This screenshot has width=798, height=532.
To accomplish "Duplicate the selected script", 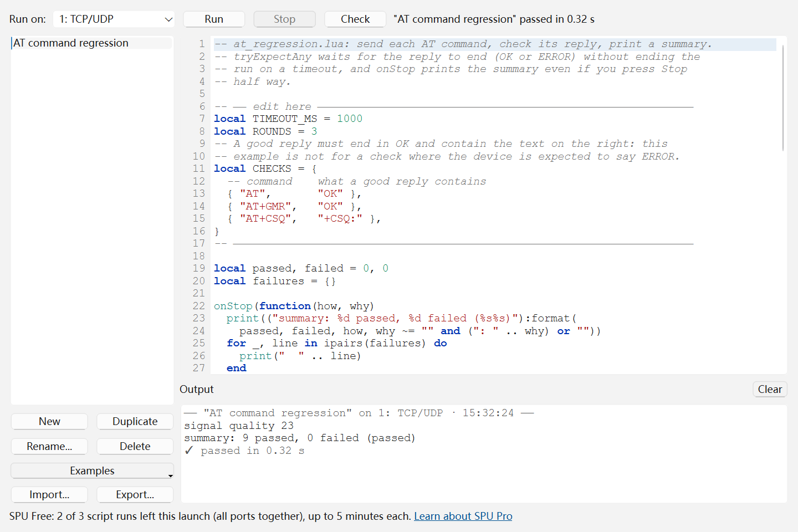I will pos(135,421).
